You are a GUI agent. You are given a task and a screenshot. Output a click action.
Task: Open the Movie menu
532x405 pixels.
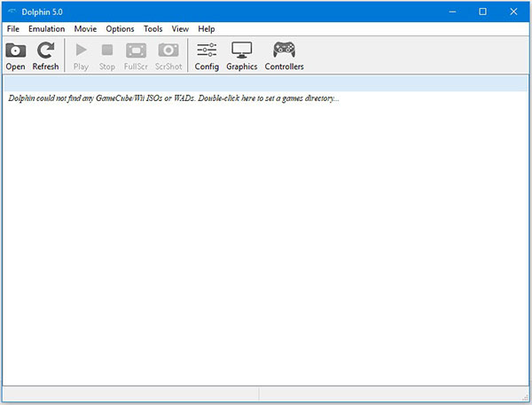click(85, 29)
